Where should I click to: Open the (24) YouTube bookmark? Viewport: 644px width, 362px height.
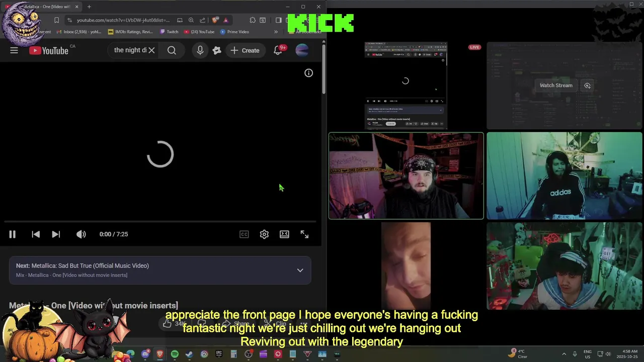coord(199,32)
